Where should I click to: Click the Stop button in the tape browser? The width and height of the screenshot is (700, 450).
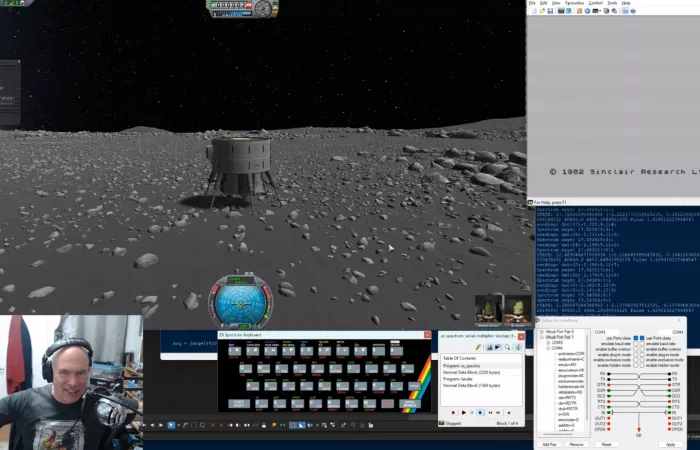coord(480,412)
